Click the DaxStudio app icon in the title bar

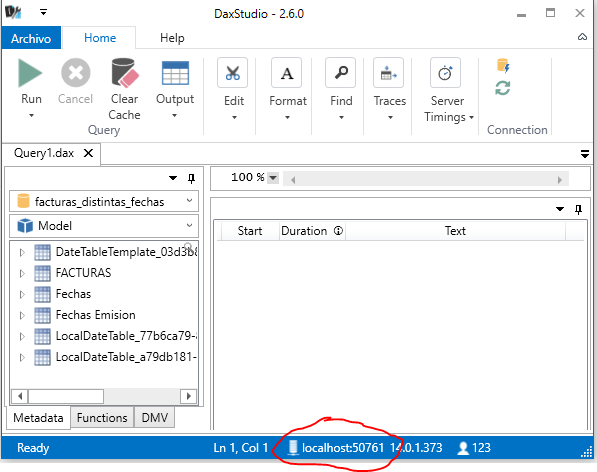tap(13, 13)
